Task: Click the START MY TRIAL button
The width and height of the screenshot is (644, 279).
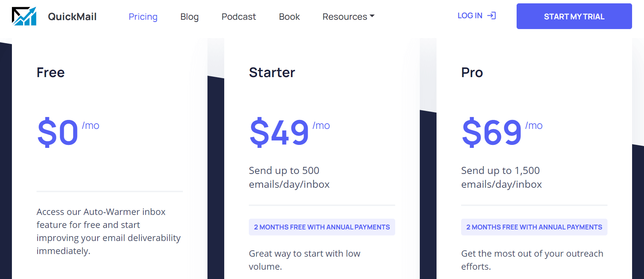Action: (x=574, y=16)
